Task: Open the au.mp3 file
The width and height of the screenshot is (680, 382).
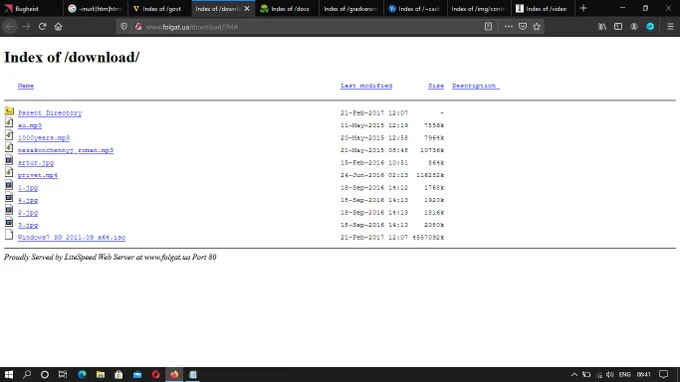Action: tap(30, 125)
